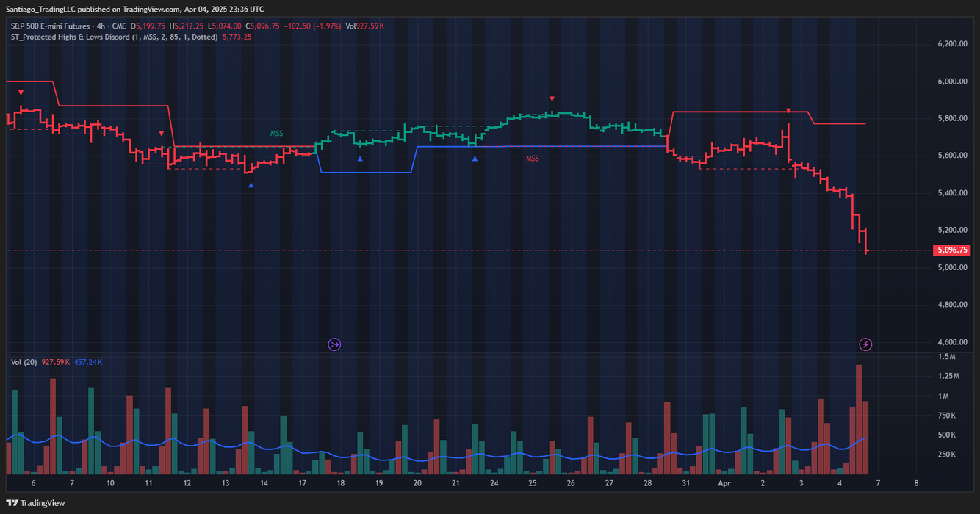Viewport: 980px width, 514px height.
Task: Click the red 5,096.75 price label
Action: [952, 250]
